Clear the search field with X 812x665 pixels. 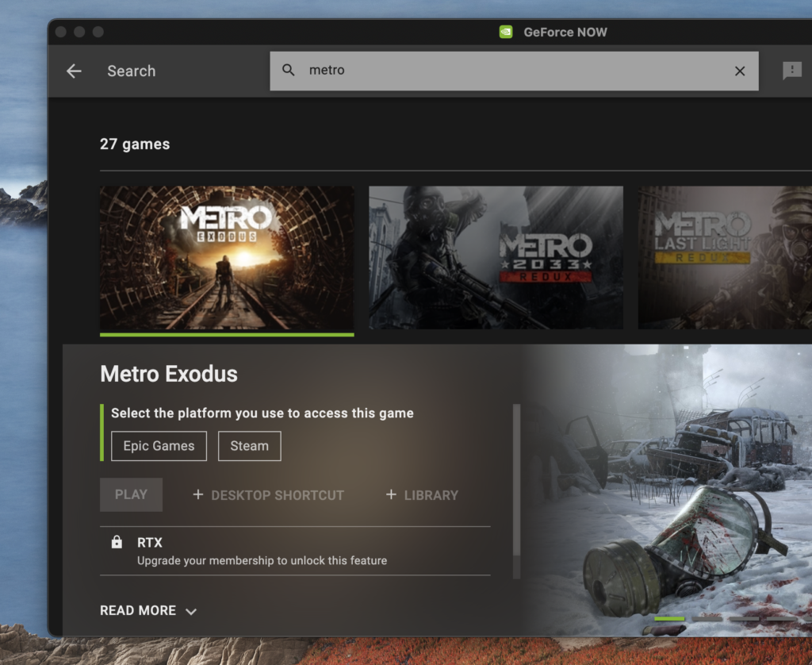click(x=740, y=71)
